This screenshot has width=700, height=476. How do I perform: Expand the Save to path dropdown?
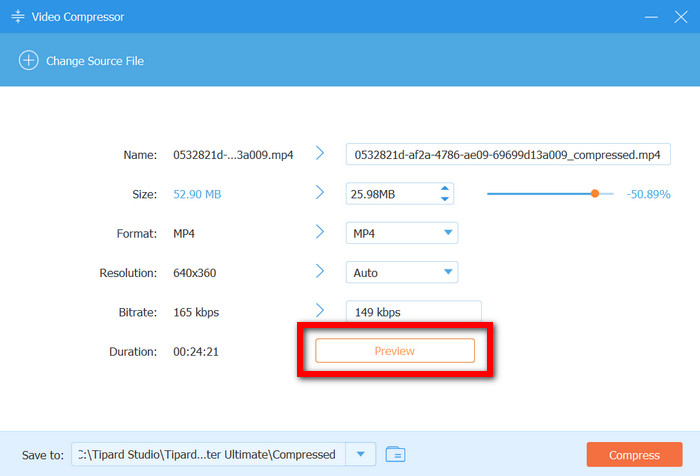tap(360, 454)
